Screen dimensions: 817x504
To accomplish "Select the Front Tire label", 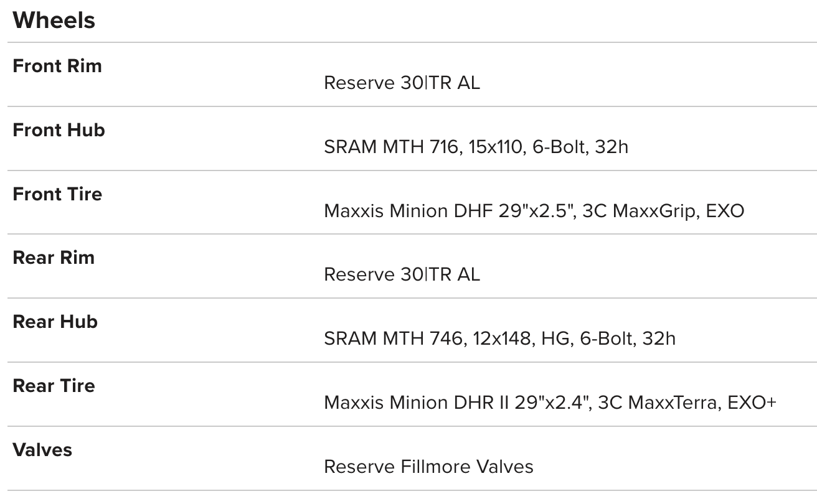I will [x=57, y=194].
